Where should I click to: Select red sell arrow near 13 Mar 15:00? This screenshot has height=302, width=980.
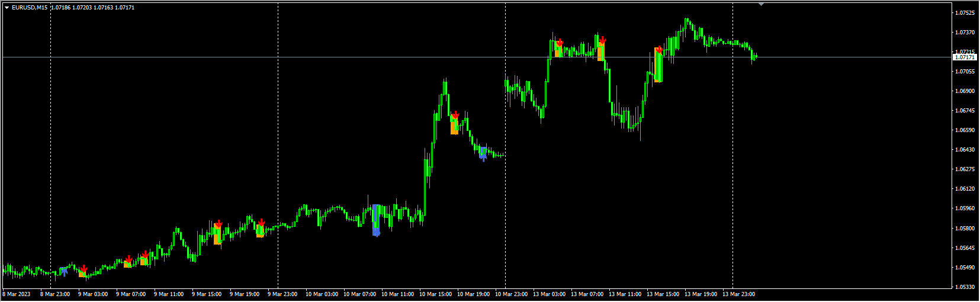[659, 50]
